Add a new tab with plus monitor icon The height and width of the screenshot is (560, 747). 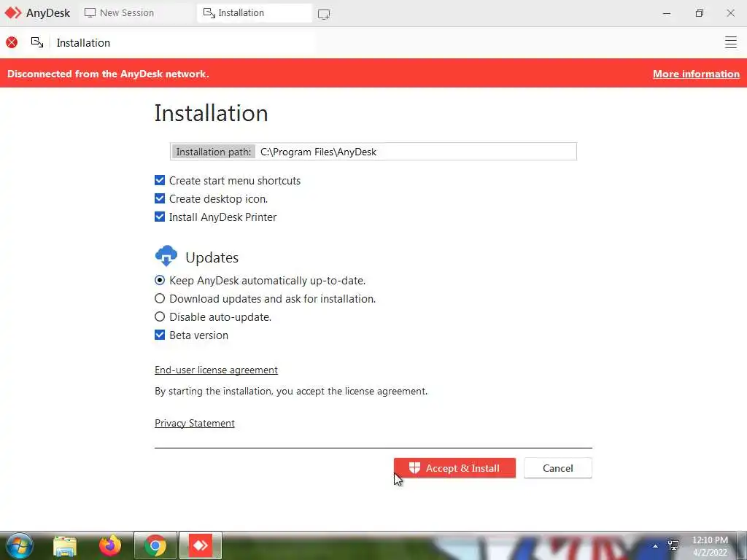[324, 15]
